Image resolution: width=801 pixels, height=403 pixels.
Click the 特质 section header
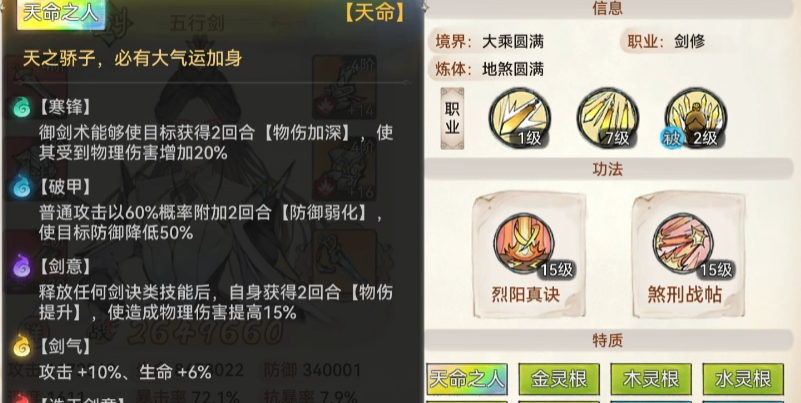pos(607,340)
